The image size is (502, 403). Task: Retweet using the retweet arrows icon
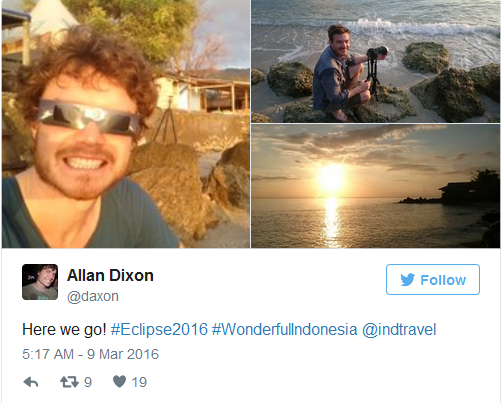[69, 382]
